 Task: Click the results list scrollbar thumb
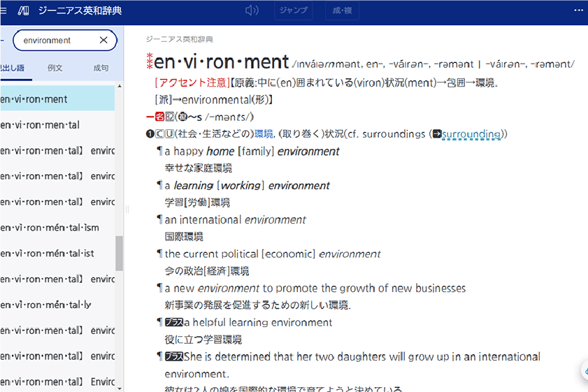(120, 252)
